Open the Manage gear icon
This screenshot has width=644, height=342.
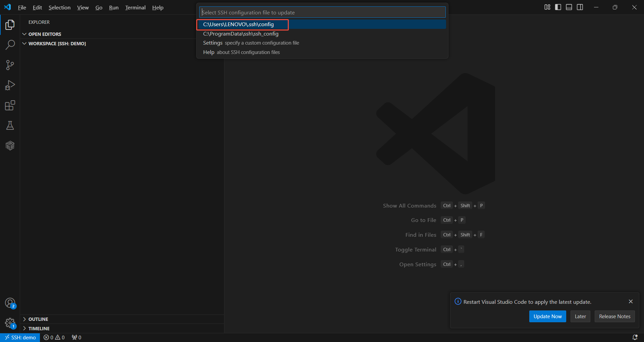point(10,323)
